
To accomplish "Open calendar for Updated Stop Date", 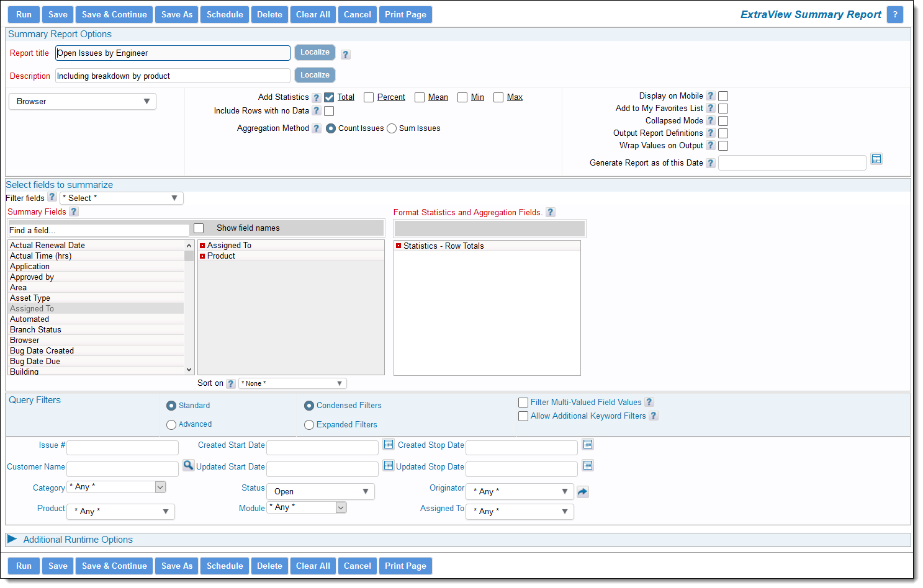I will click(588, 465).
